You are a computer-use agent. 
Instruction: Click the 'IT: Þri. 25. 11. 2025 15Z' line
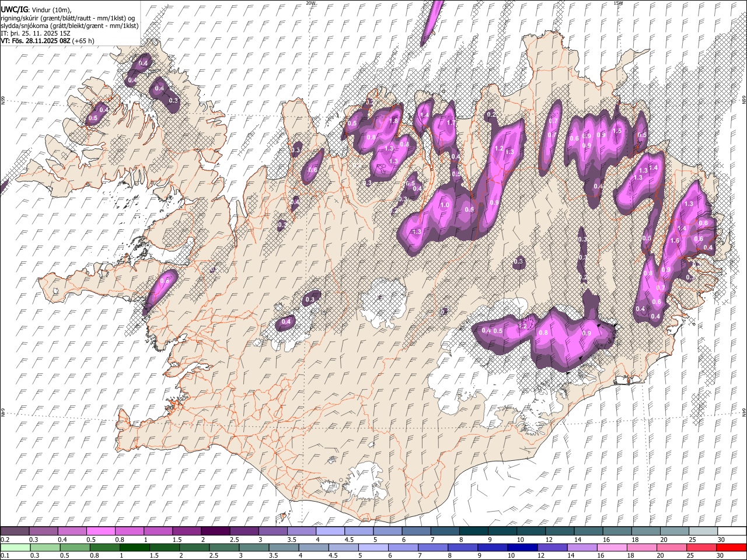[x=35, y=33]
